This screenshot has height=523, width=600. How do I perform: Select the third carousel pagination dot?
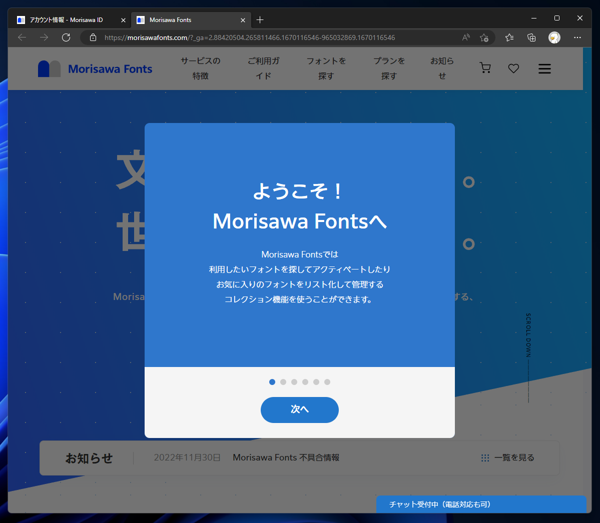click(294, 382)
